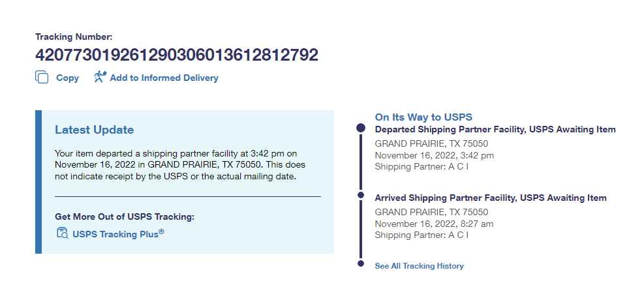Click the bottom timeline dot
The width and height of the screenshot is (644, 298).
click(x=361, y=263)
